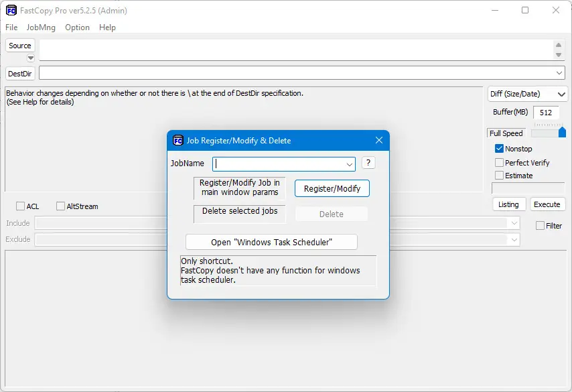Toggle the AltStream checkbox
The width and height of the screenshot is (572, 392).
(x=60, y=206)
